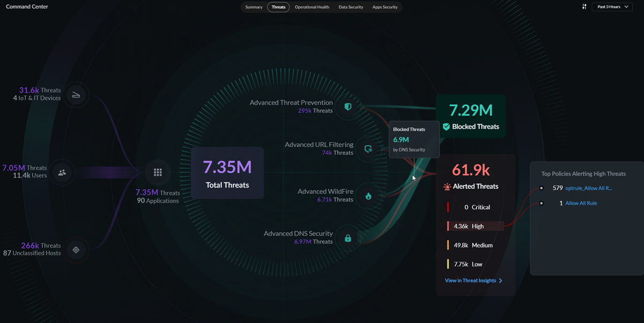The height and width of the screenshot is (323, 644).
Task: Switch to the Summary tab
Action: (x=254, y=7)
